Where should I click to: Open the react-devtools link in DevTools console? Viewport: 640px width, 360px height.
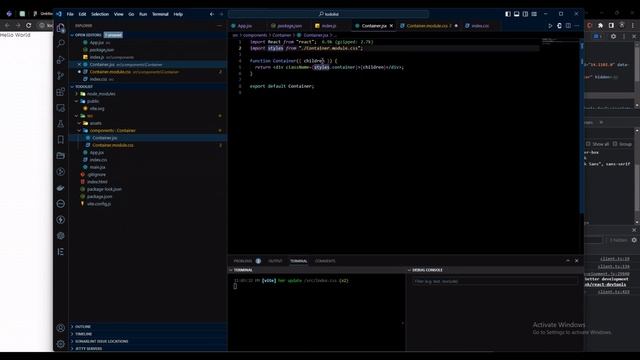[x=606, y=284]
